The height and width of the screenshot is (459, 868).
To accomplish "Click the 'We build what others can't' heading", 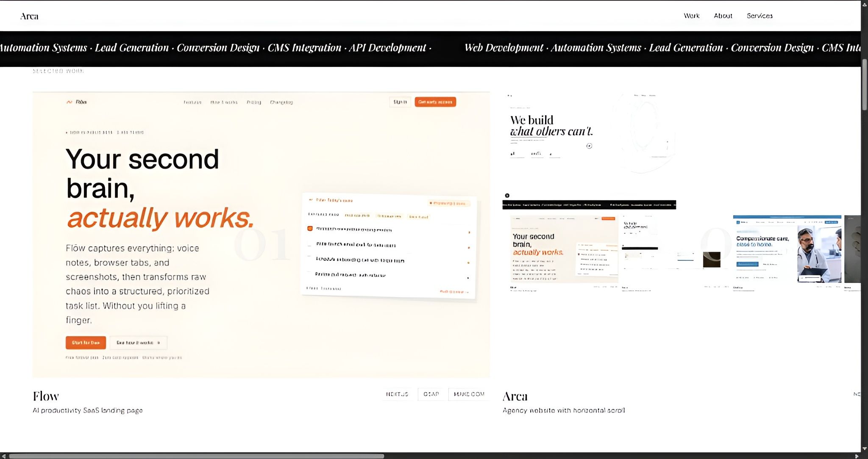I will 551,126.
